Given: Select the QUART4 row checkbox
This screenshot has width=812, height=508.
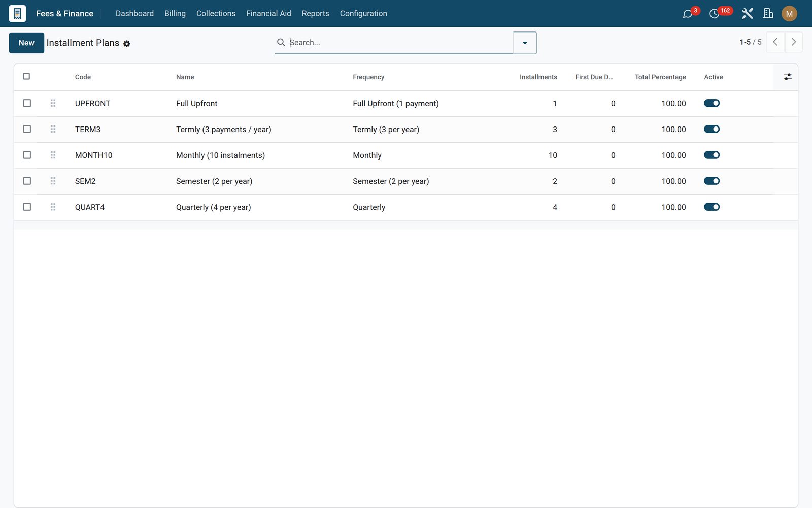Looking at the screenshot, I should point(27,207).
